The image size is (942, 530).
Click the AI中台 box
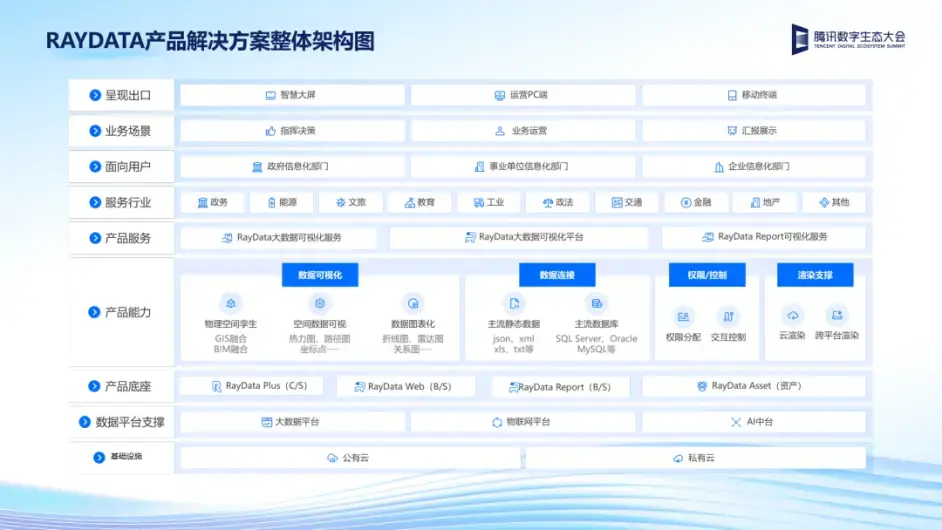point(754,422)
